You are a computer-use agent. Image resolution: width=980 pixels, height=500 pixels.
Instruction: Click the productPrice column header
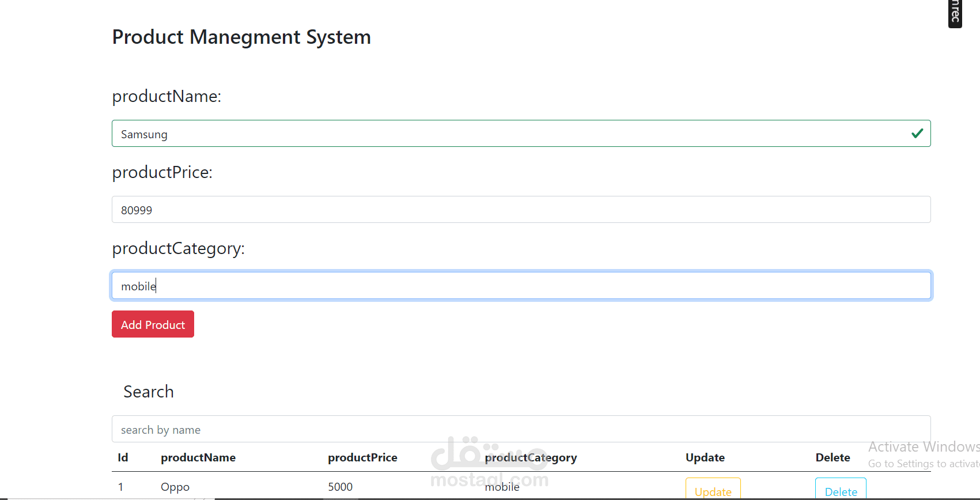point(363,457)
